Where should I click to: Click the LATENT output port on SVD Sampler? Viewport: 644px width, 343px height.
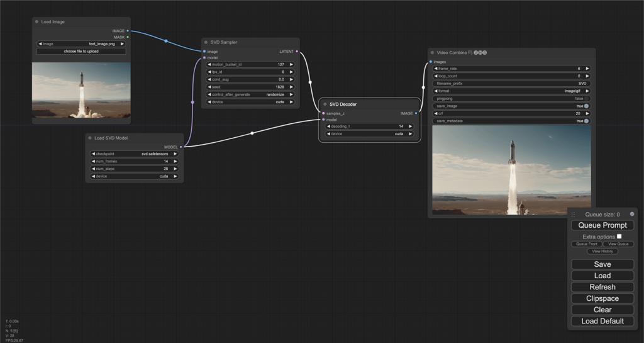(x=297, y=52)
